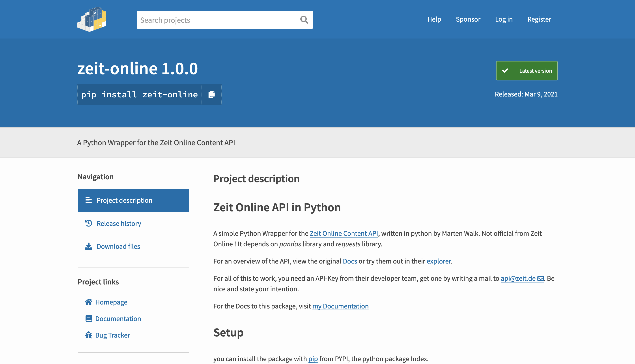Open the my Documentation link
Viewport: 635px width, 364px height.
[340, 306]
